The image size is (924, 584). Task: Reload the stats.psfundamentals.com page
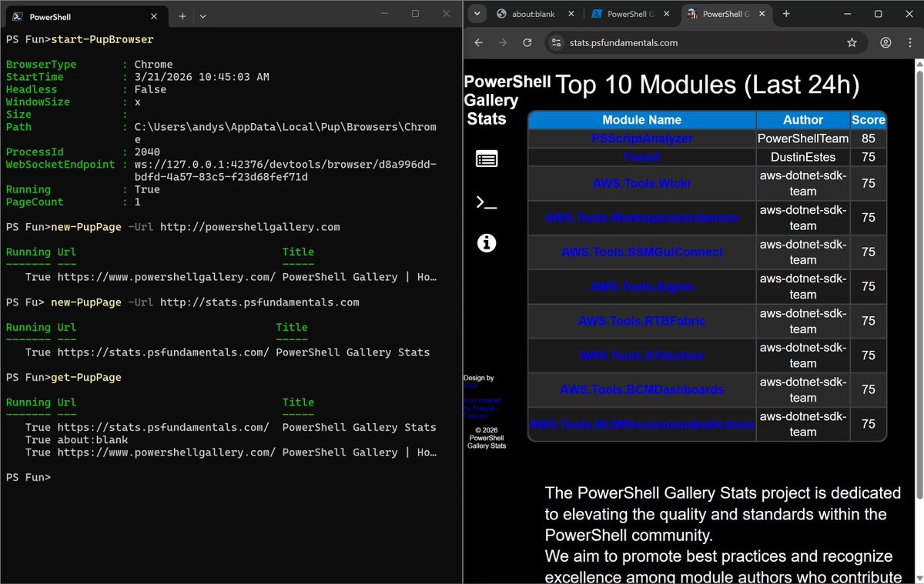[527, 43]
